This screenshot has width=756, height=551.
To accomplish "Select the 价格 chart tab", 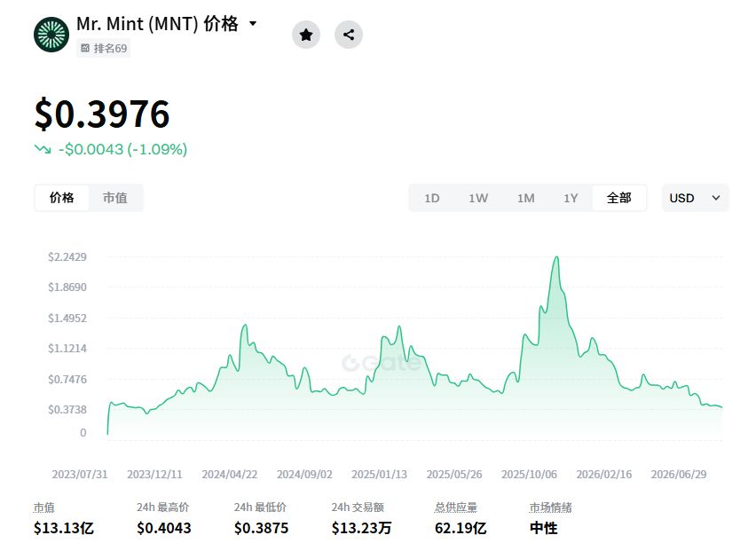I will click(62, 198).
